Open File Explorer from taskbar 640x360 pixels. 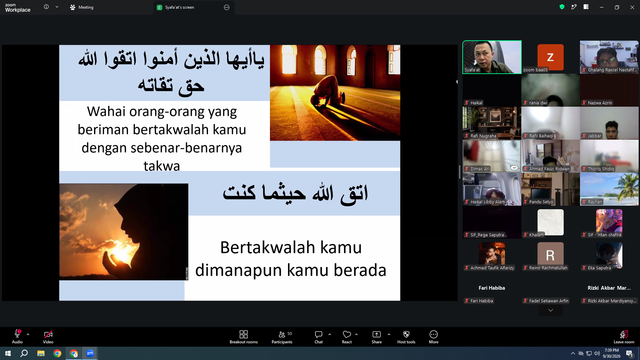tap(41, 353)
